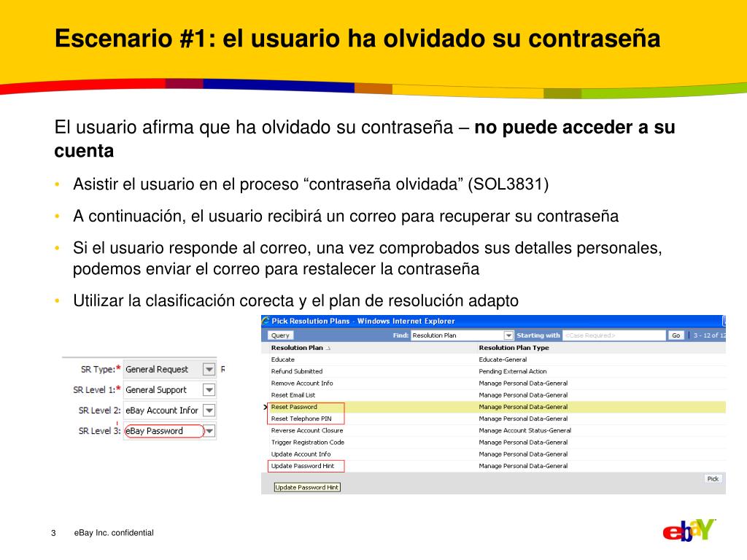Image resolution: width=747 pixels, height=560 pixels.
Task: Click the eBay logo
Action: click(x=689, y=530)
